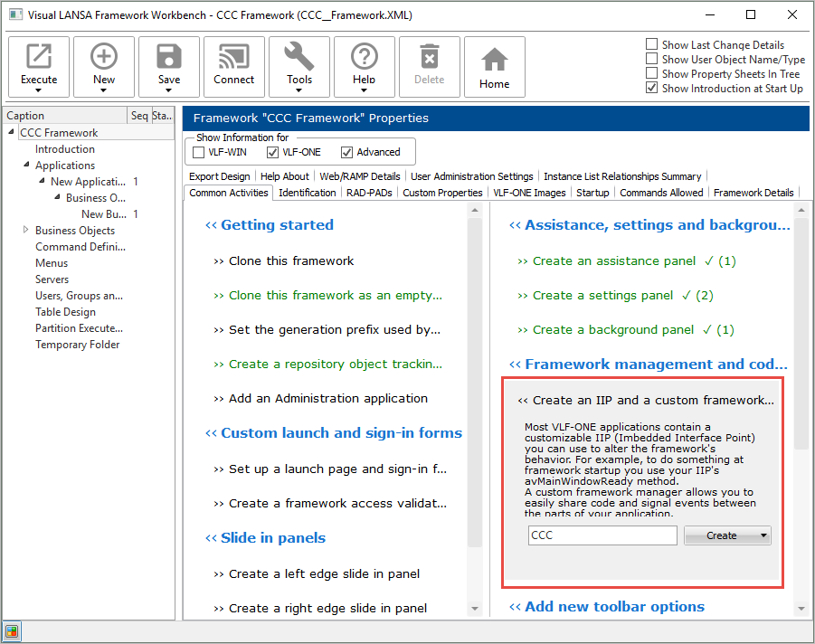Open Instance List Relationships Summary tab
Image resolution: width=815 pixels, height=644 pixels.
click(x=622, y=176)
